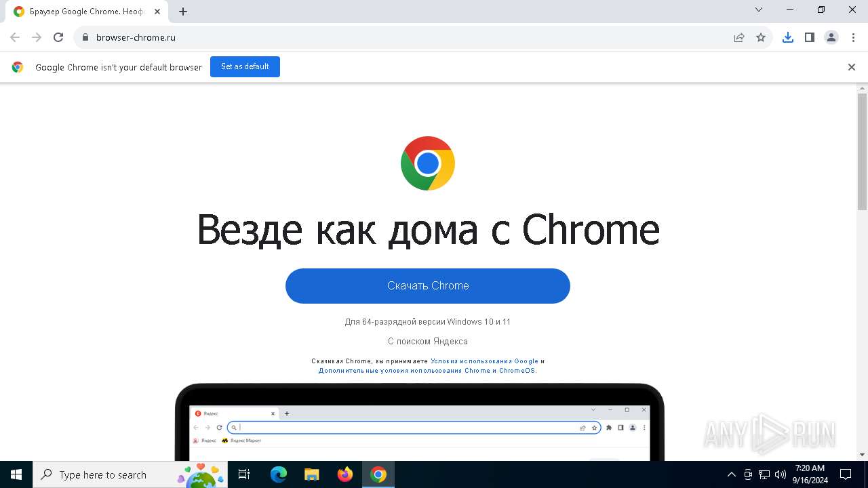
Task: Open a new tab
Action: (183, 12)
